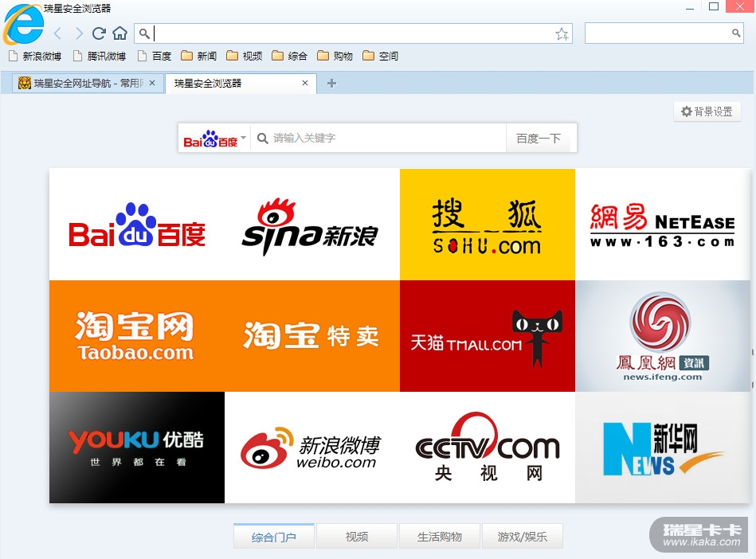Select the 瑞星安全浏览器 tab

(x=241, y=83)
